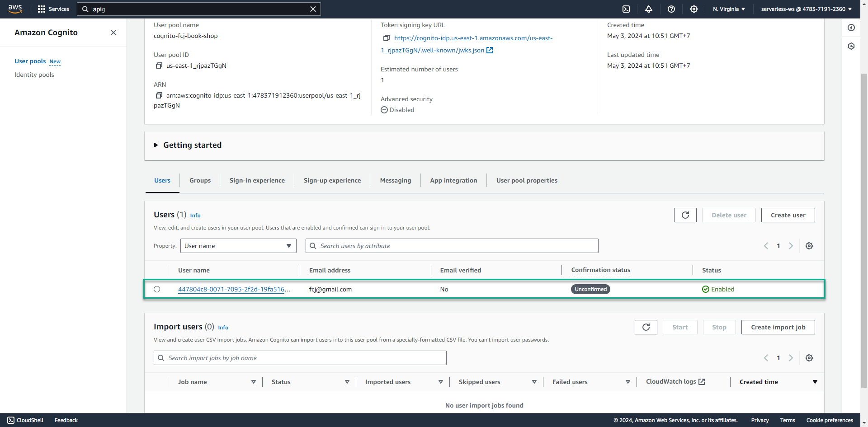Go to previous page of Users
Screen dimensions: 868x427
[766, 246]
